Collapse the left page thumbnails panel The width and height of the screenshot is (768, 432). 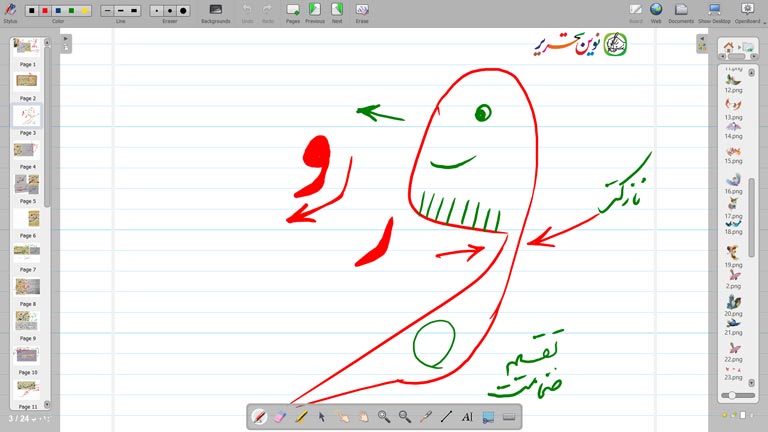coord(65,39)
